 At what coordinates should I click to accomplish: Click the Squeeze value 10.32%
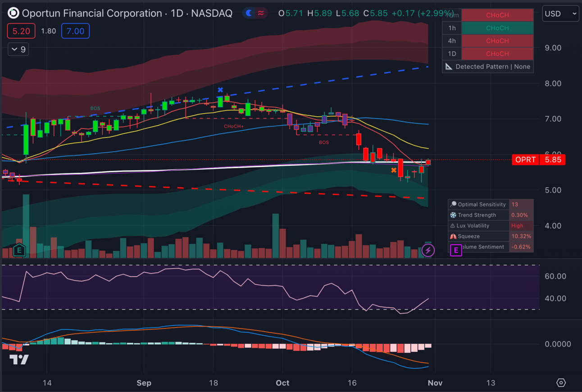tap(521, 236)
